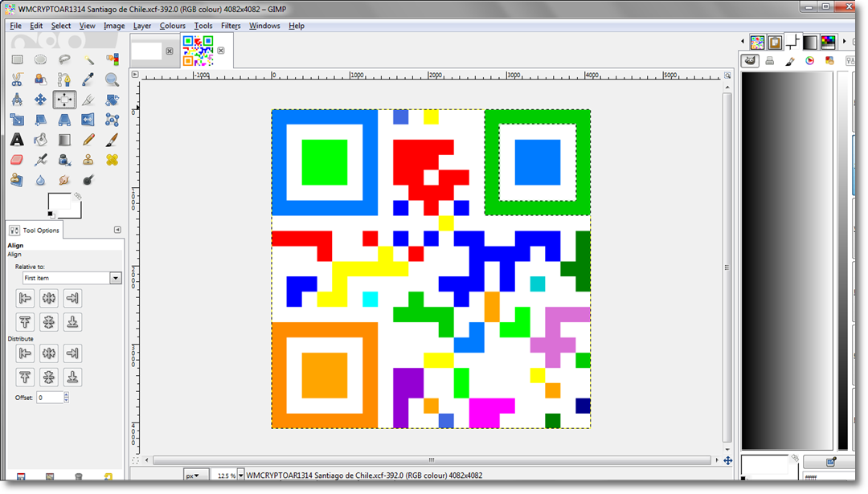The width and height of the screenshot is (868, 494).
Task: Select the Bucket Fill tool
Action: (40, 140)
